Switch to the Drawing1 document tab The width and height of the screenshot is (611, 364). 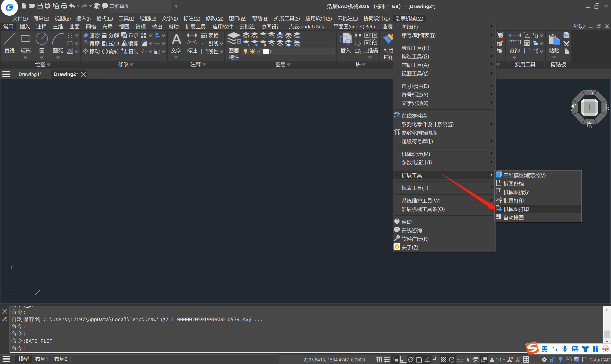[30, 74]
